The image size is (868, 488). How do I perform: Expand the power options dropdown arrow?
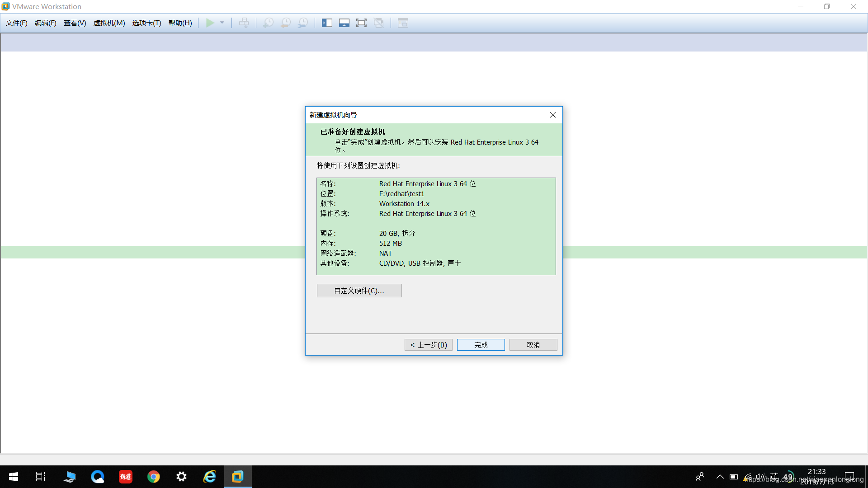(x=222, y=23)
